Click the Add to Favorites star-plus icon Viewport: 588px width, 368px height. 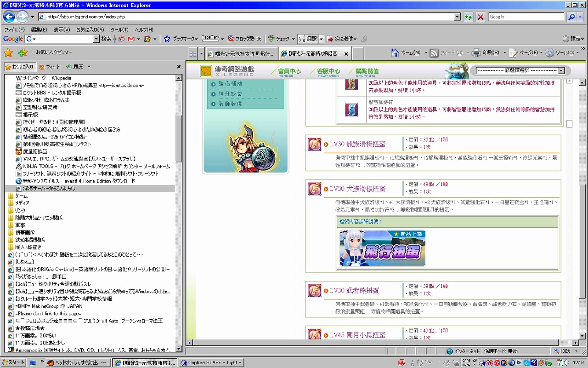tap(23, 52)
